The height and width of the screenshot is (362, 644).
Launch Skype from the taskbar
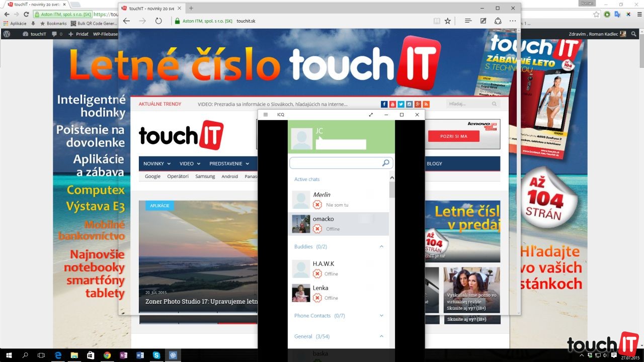tap(156, 355)
